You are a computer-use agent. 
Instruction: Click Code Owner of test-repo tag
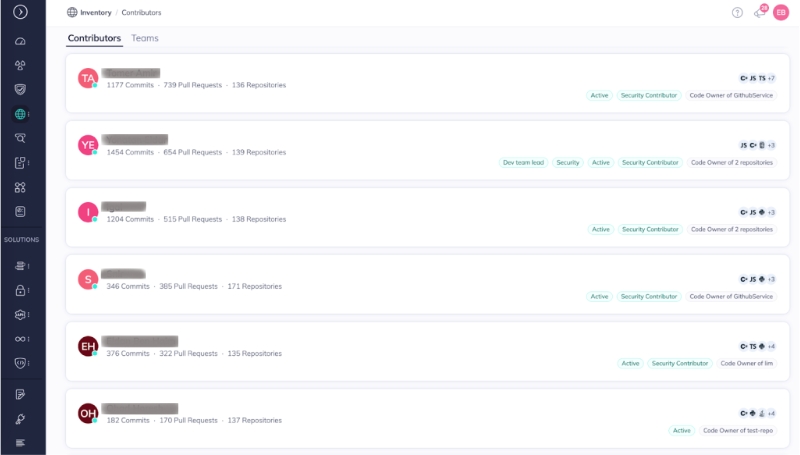[738, 430]
